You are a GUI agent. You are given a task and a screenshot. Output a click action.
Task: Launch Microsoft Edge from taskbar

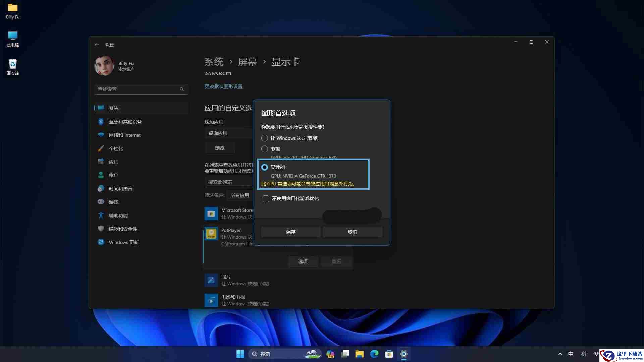coord(374,354)
